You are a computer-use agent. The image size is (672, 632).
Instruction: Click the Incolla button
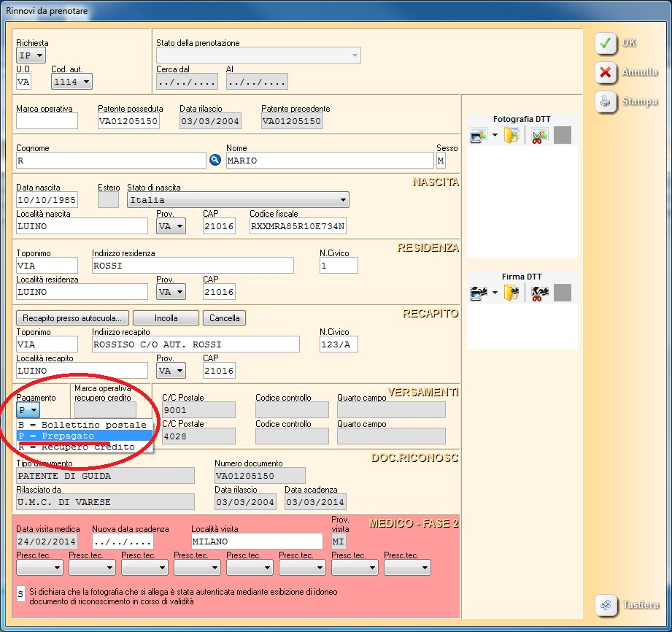(x=166, y=318)
